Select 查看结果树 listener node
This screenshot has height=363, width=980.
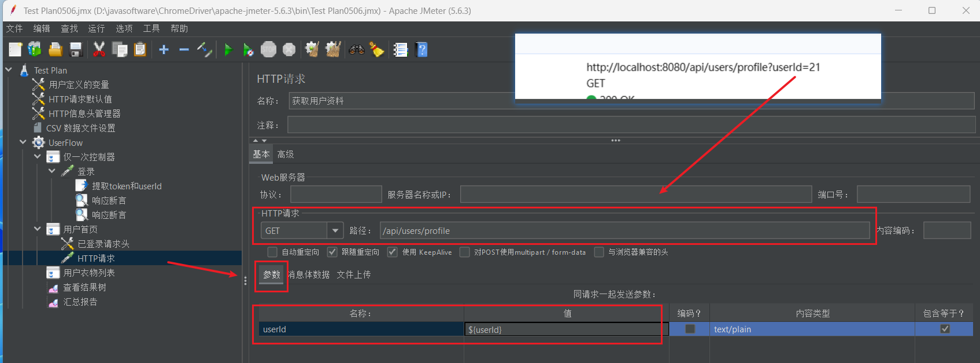point(84,287)
